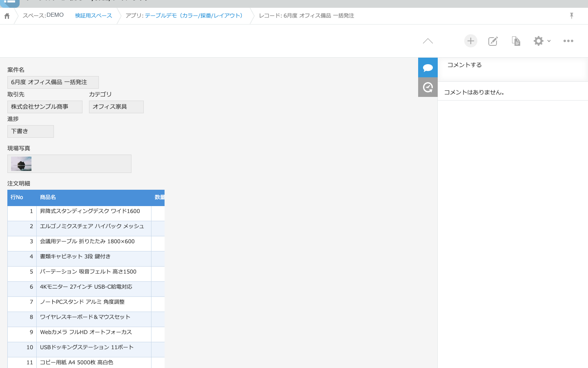Open the 検証用スペース link
The width and height of the screenshot is (588, 368).
(x=94, y=16)
